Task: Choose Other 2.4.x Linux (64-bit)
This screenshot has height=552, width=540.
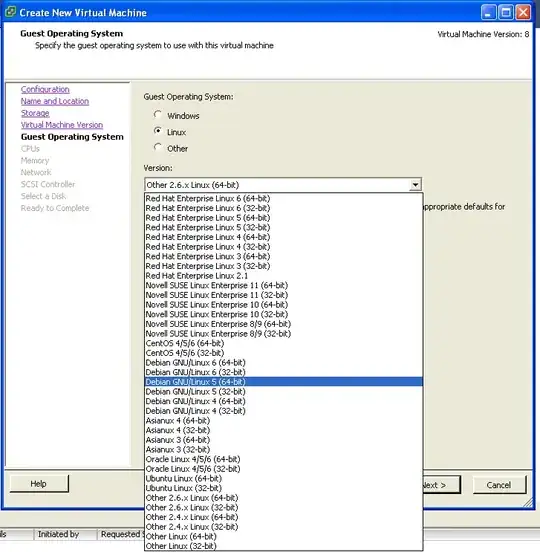Action: click(x=283, y=517)
